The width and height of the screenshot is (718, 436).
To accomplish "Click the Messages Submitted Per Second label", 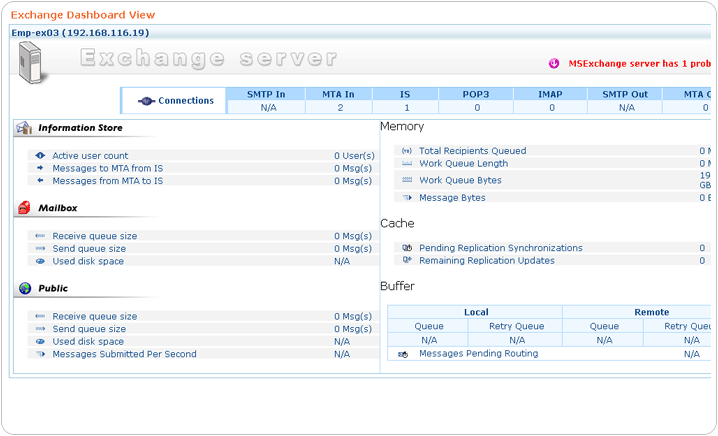I will tap(124, 354).
